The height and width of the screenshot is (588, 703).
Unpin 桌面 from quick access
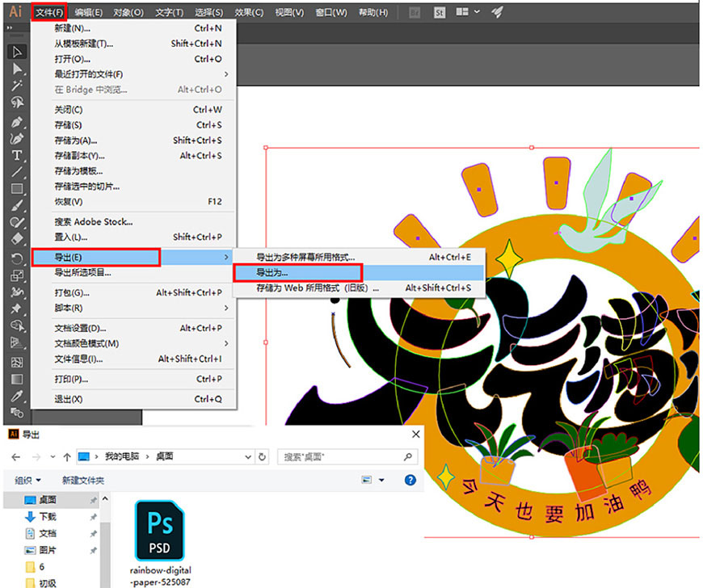point(93,500)
